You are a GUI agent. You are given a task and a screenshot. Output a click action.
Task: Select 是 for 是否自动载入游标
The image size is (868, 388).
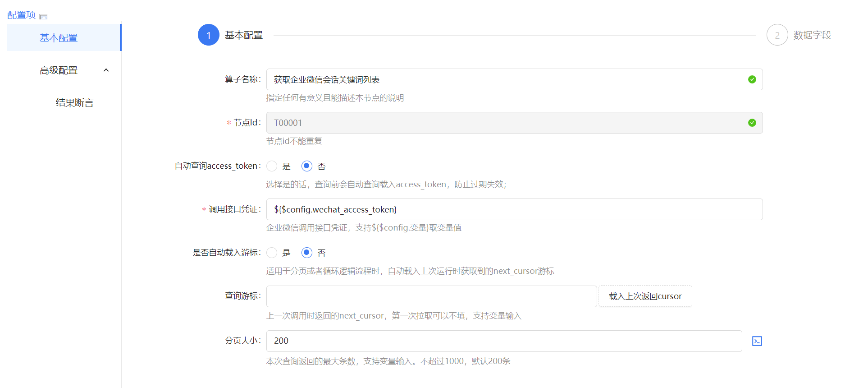pos(272,253)
